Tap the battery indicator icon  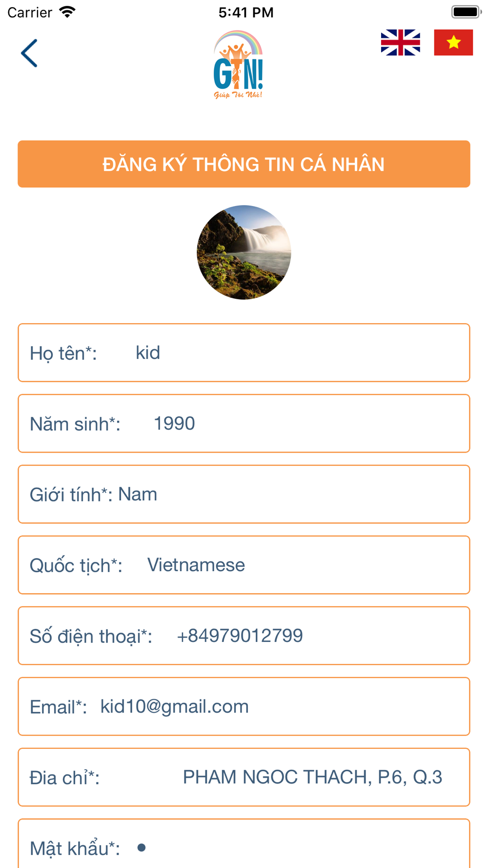coord(465,12)
